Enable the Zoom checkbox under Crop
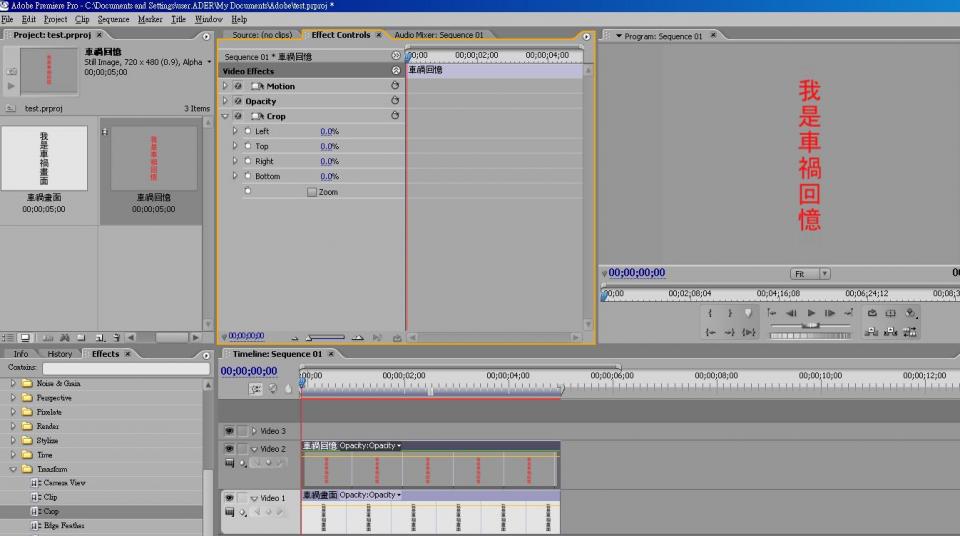The image size is (960, 536). coord(311,191)
